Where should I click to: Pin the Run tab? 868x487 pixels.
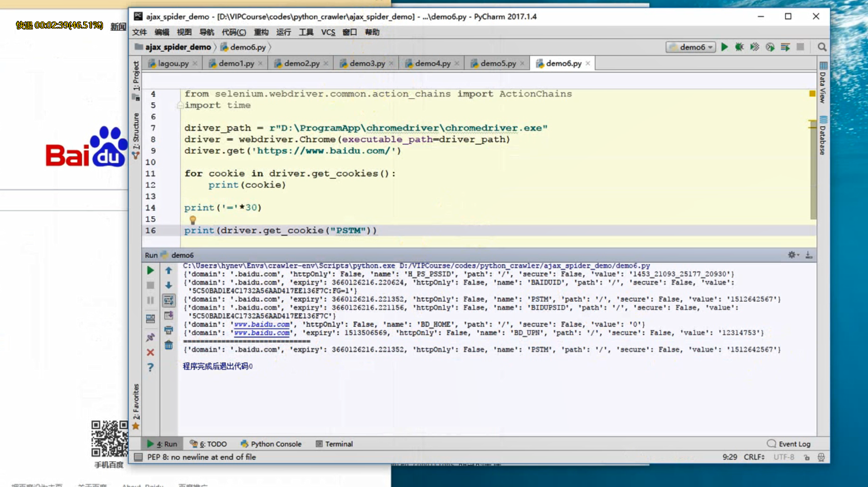pos(150,337)
